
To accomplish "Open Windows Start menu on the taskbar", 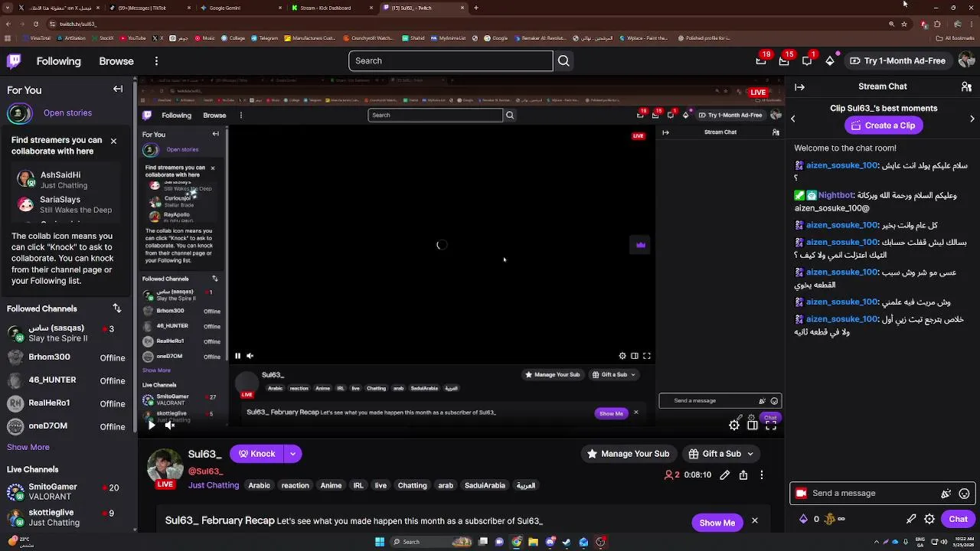I will [380, 542].
